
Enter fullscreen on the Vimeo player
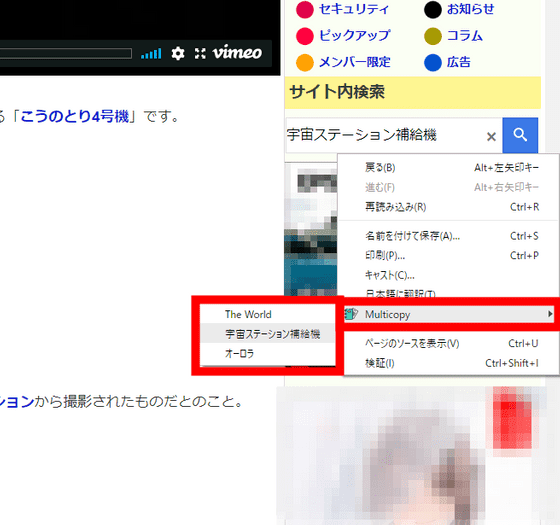[200, 54]
